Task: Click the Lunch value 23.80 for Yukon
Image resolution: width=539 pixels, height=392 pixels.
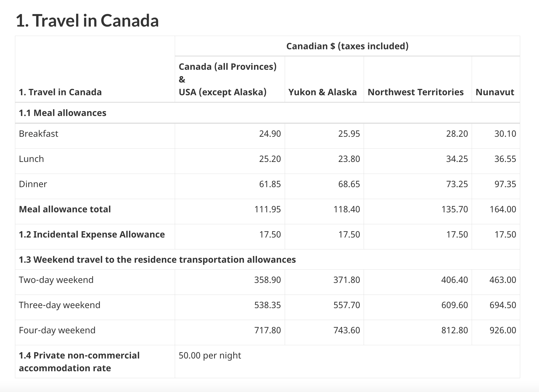Action: coord(349,159)
